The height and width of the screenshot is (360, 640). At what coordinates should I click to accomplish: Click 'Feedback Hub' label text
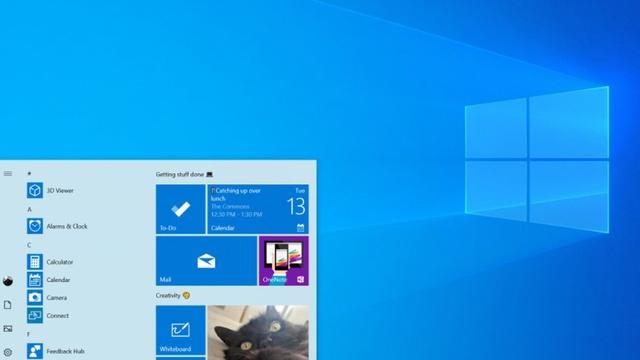click(65, 351)
